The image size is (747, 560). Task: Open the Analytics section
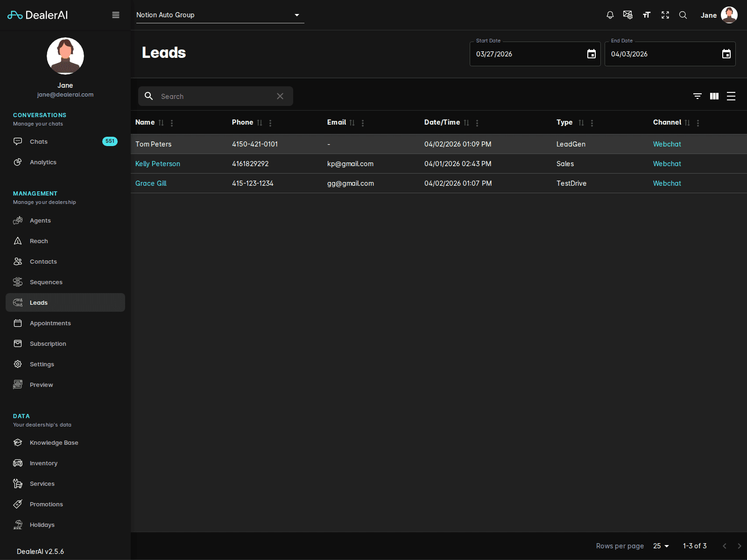43,162
